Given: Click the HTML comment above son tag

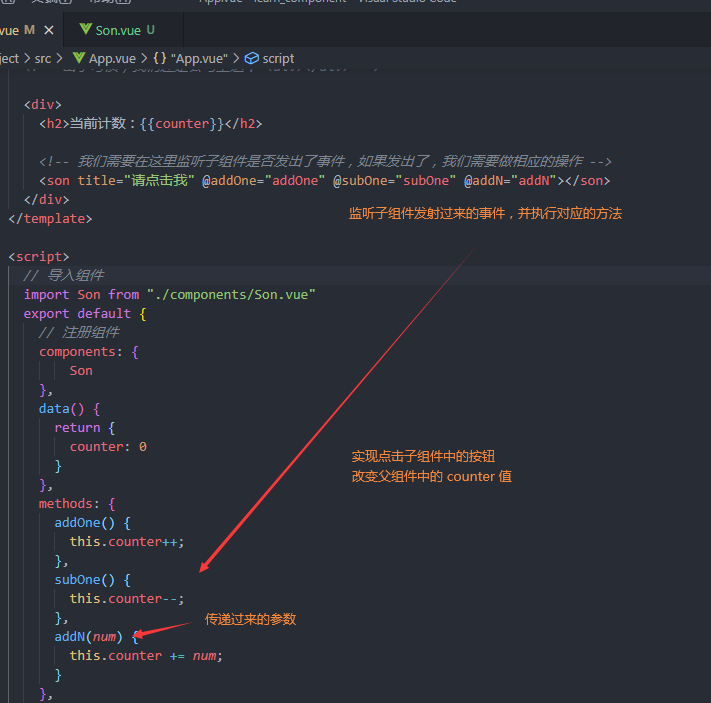Looking at the screenshot, I should pyautogui.click(x=325, y=161).
